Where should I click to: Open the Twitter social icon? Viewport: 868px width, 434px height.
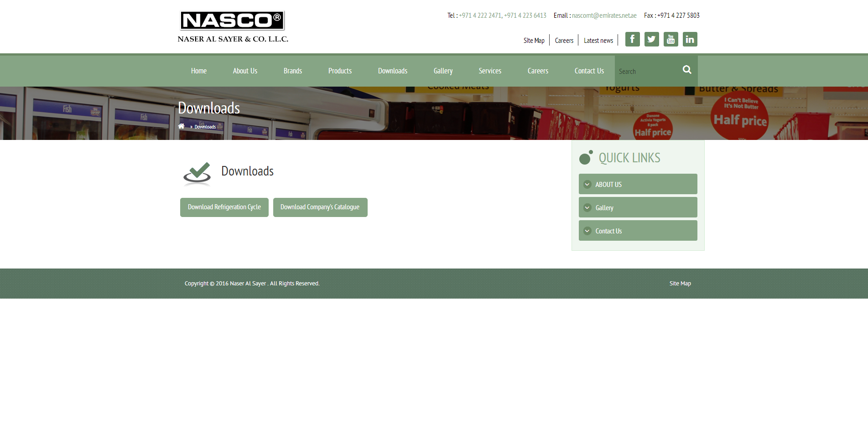651,39
